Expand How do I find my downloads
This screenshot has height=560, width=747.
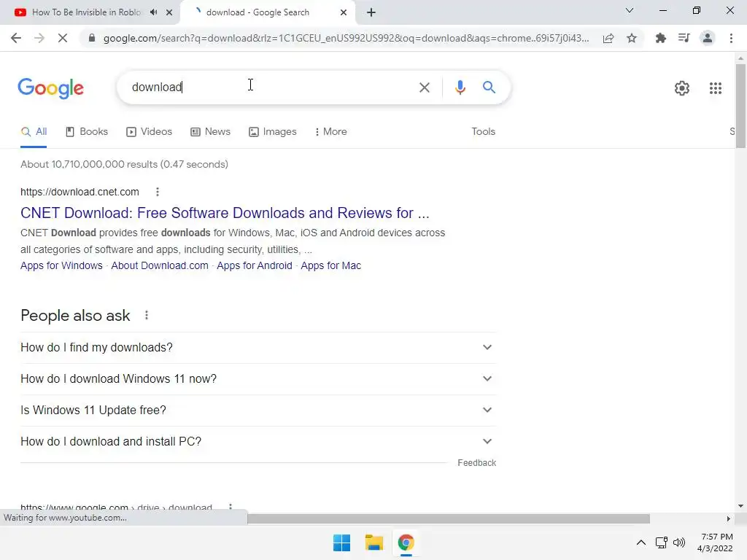258,348
